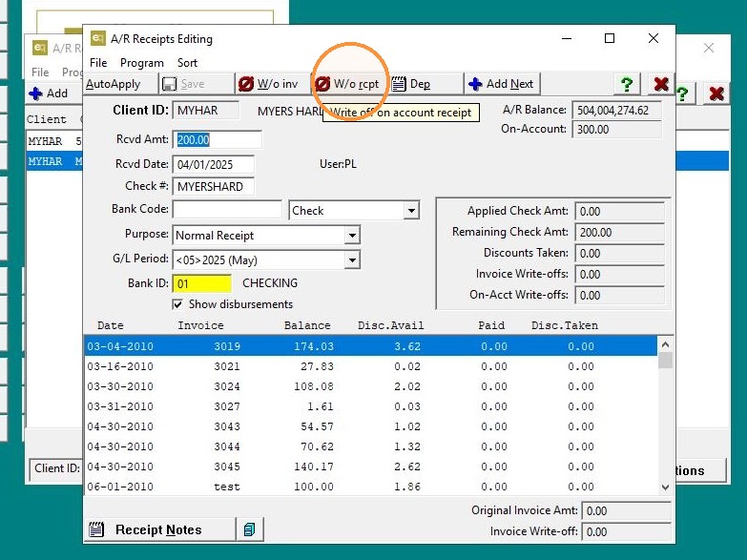The image size is (747, 560).
Task: Click the Paid column header
Action: 491,325
